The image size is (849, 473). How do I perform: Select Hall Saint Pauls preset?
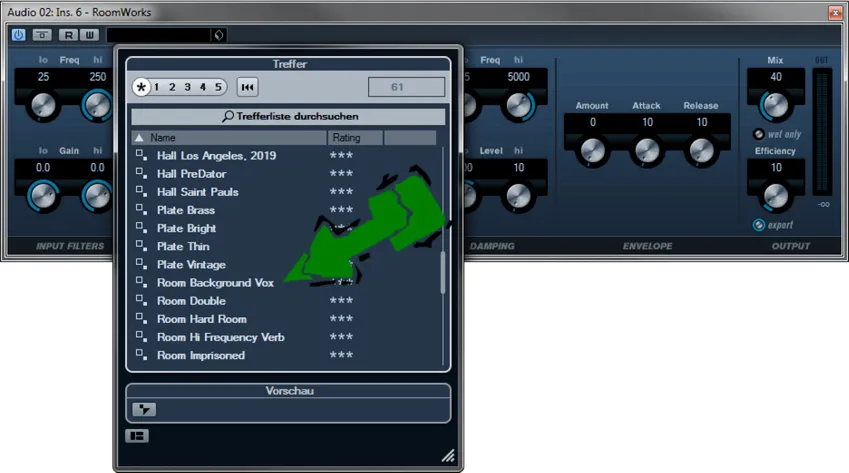(x=197, y=192)
